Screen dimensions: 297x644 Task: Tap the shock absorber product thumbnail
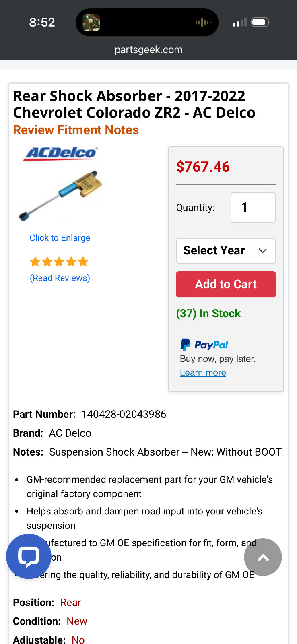click(60, 195)
